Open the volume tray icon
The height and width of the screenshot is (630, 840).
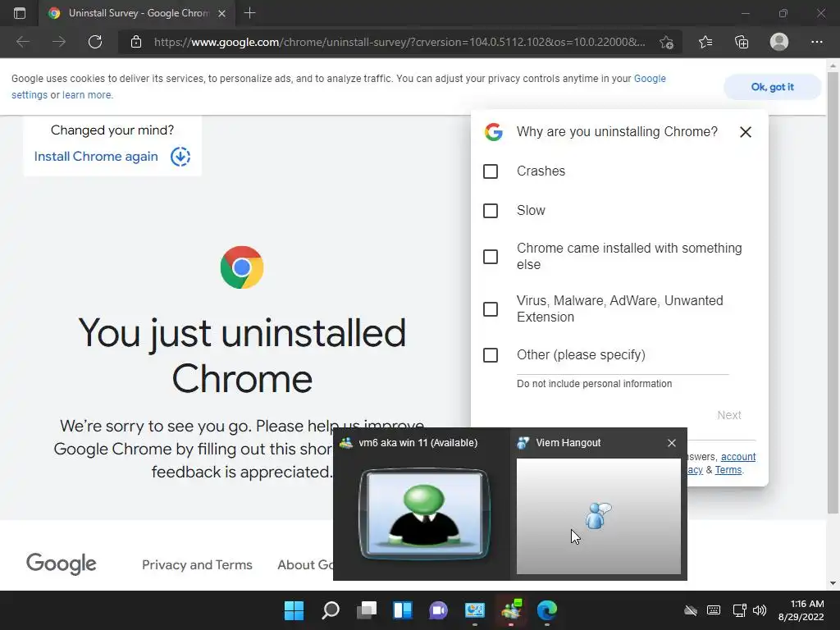click(x=759, y=610)
